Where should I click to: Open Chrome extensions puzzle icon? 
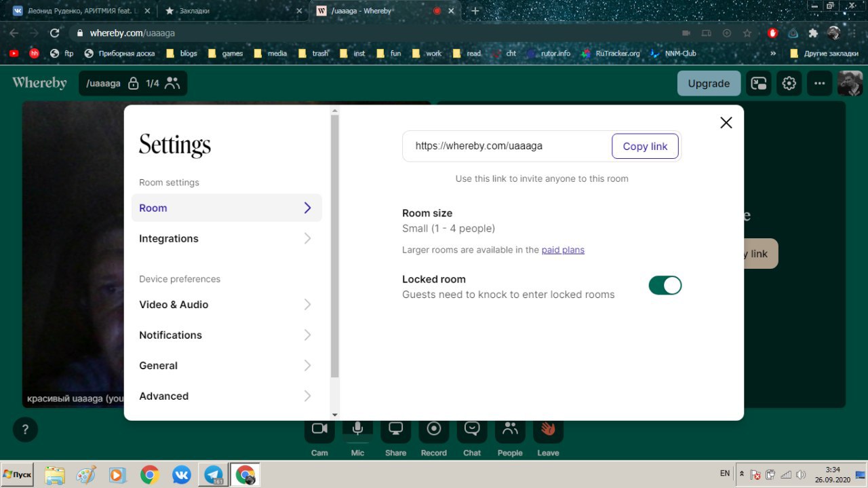pyautogui.click(x=813, y=33)
